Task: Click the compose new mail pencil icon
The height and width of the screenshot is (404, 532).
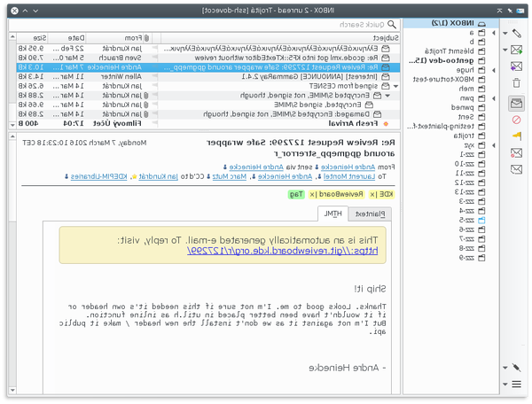Action: tap(516, 33)
